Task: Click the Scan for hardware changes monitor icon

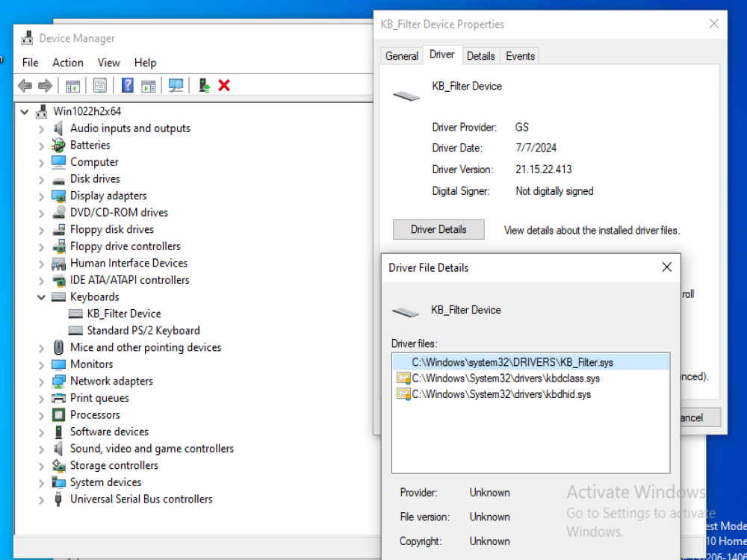Action: point(176,86)
